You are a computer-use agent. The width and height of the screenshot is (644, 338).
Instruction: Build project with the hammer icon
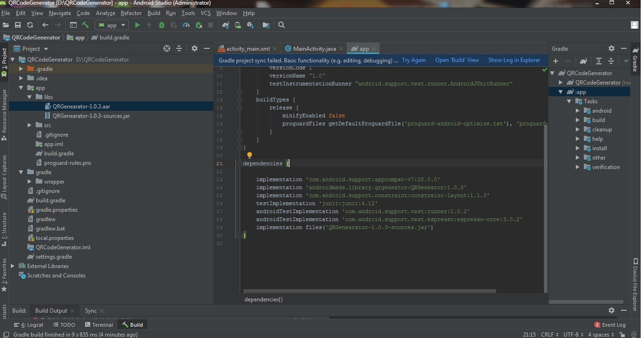click(x=86, y=25)
